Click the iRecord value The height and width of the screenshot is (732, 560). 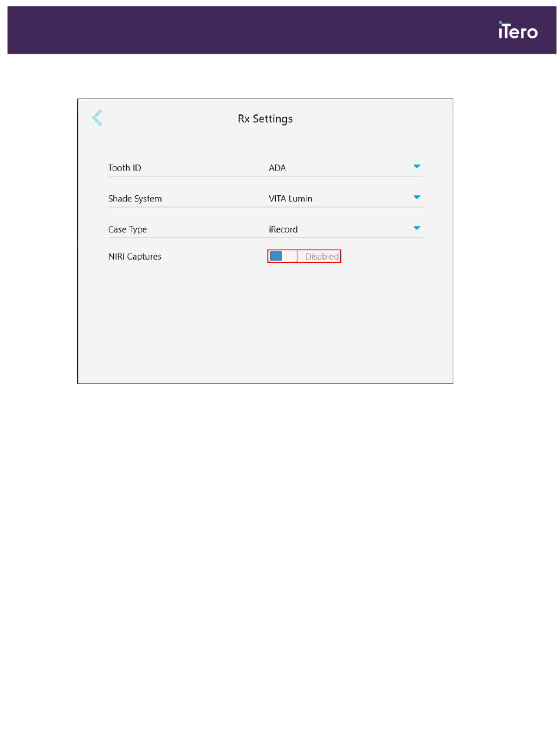pos(284,229)
